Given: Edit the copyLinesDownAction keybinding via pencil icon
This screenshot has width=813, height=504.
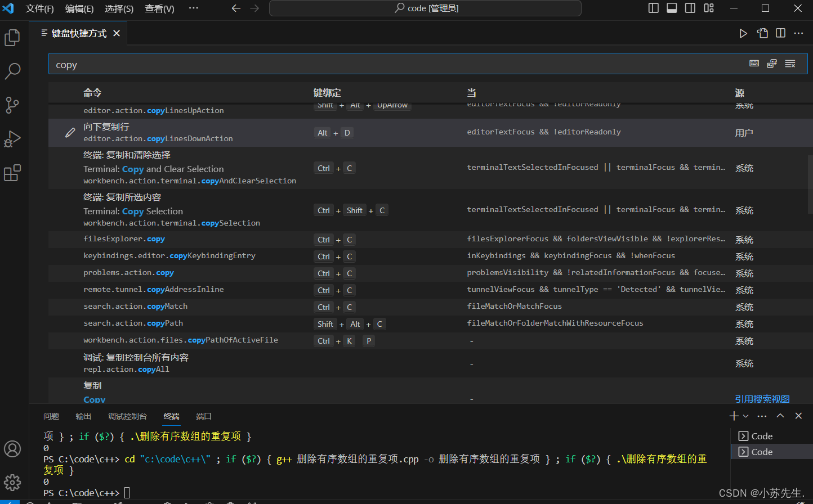Looking at the screenshot, I should pos(70,132).
